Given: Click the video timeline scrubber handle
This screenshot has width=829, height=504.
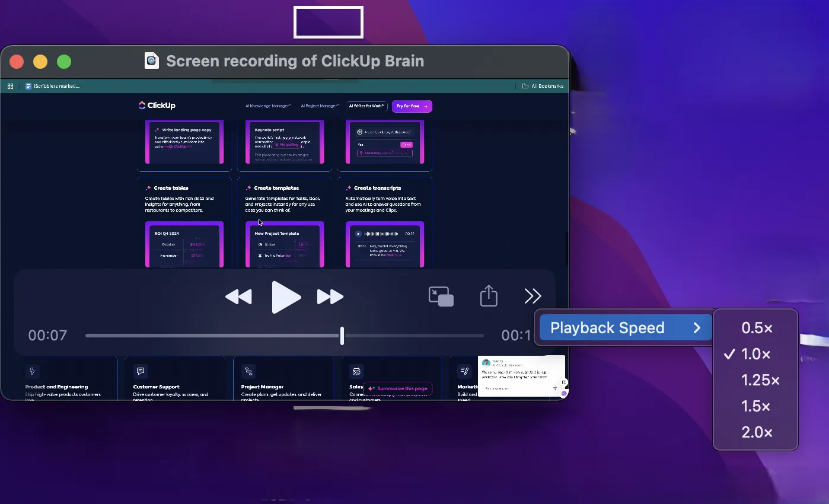Looking at the screenshot, I should click(342, 336).
